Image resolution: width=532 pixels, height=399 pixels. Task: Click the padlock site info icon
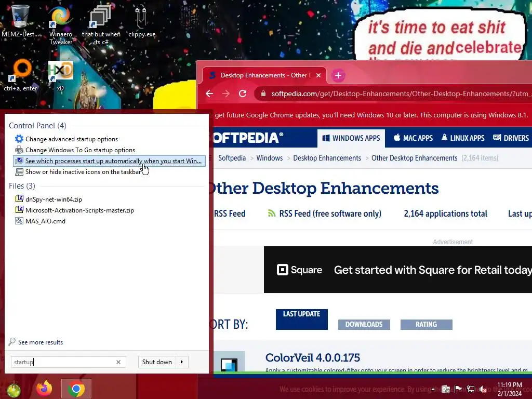click(263, 94)
